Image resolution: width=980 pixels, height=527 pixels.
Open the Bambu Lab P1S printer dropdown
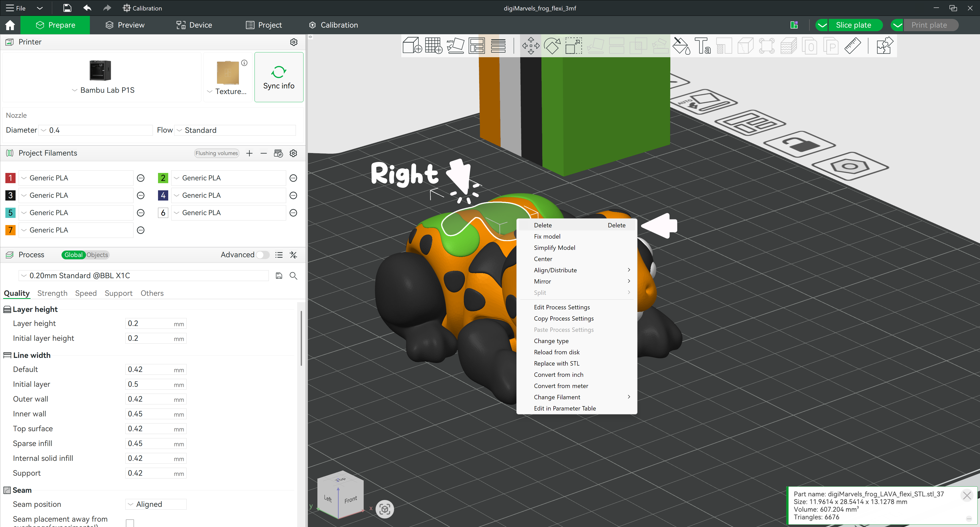click(103, 90)
